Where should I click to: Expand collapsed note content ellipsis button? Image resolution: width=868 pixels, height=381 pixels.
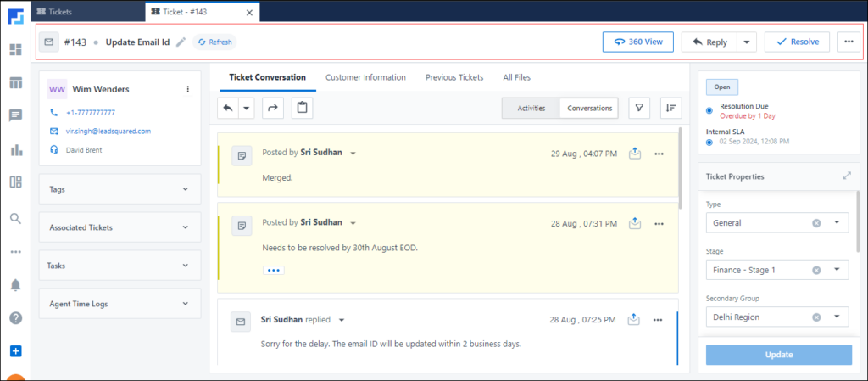(274, 270)
